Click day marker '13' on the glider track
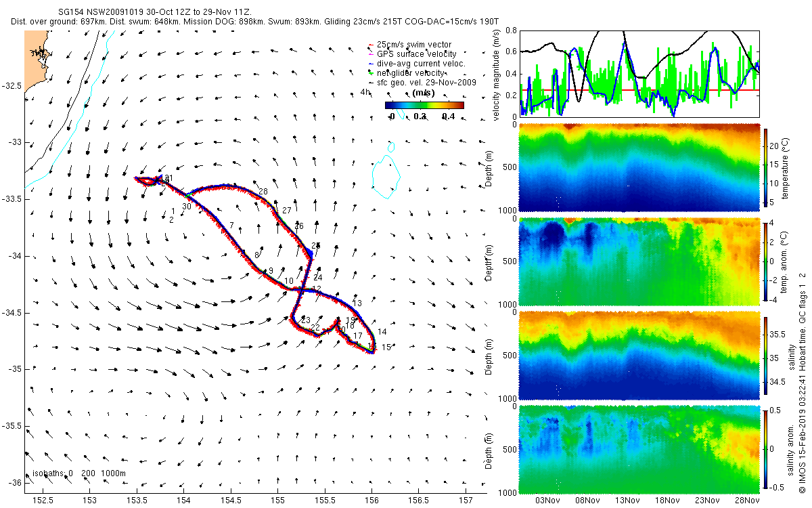 click(x=358, y=303)
